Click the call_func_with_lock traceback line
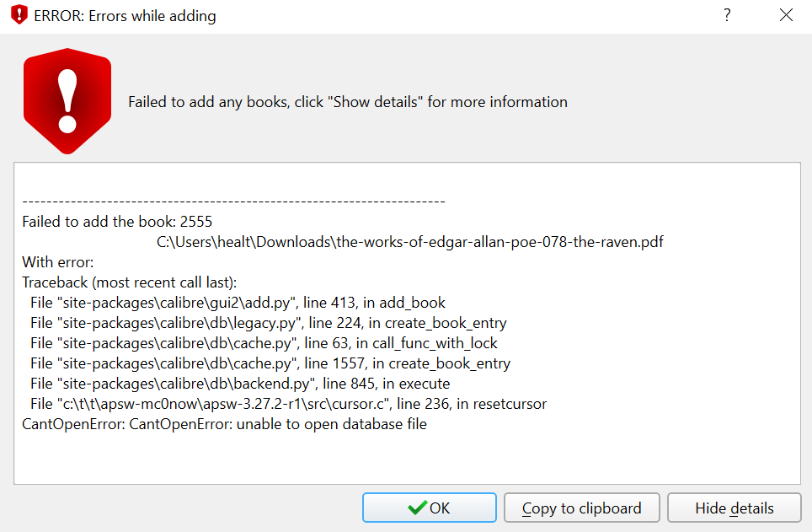The image size is (812, 532). click(264, 343)
